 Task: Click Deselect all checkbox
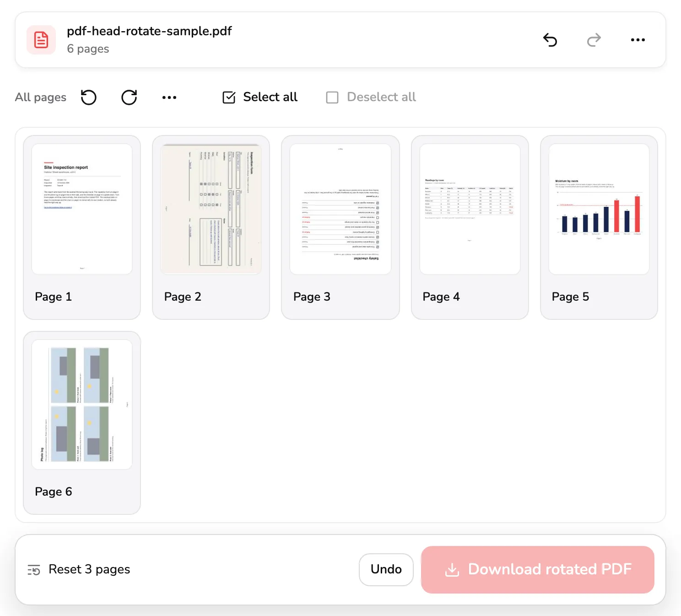coord(371,97)
